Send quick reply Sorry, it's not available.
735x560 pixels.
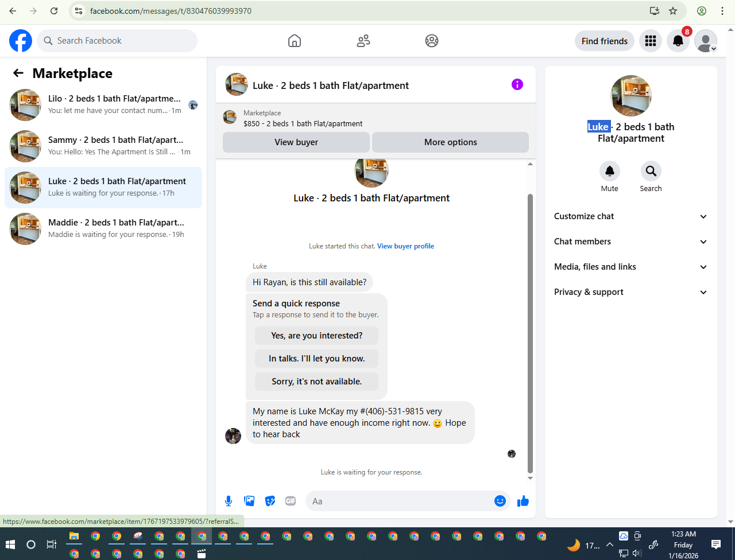pyautogui.click(x=317, y=382)
